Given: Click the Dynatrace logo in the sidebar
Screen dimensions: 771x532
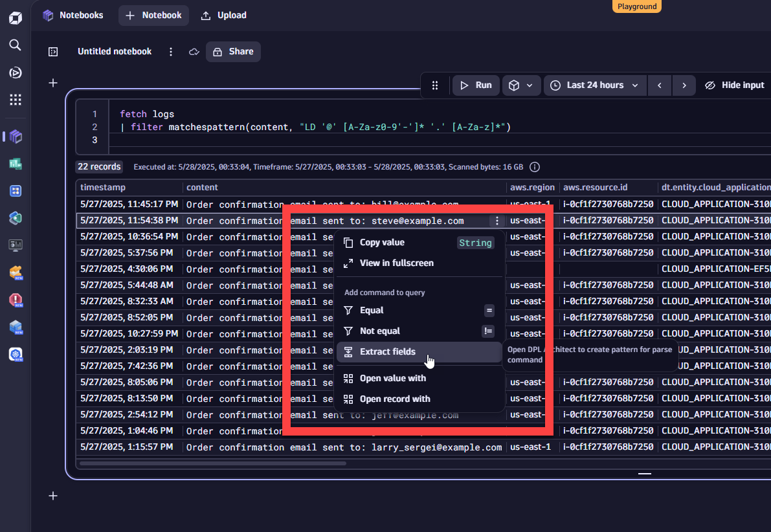Looking at the screenshot, I should [x=15, y=17].
